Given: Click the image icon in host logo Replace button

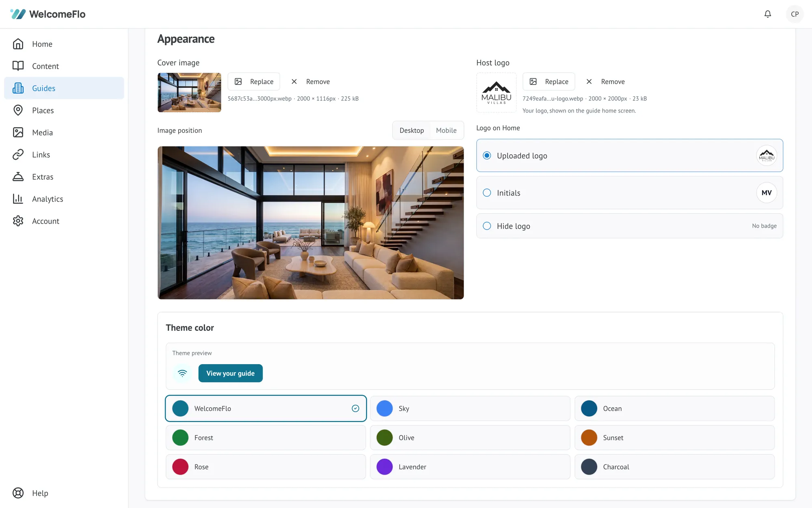Looking at the screenshot, I should coord(533,82).
